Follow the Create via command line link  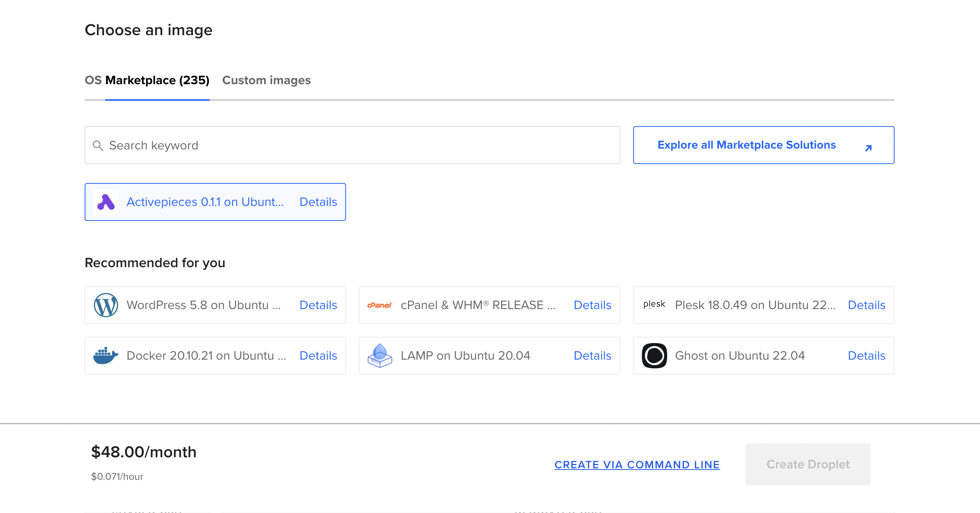pyautogui.click(x=637, y=465)
